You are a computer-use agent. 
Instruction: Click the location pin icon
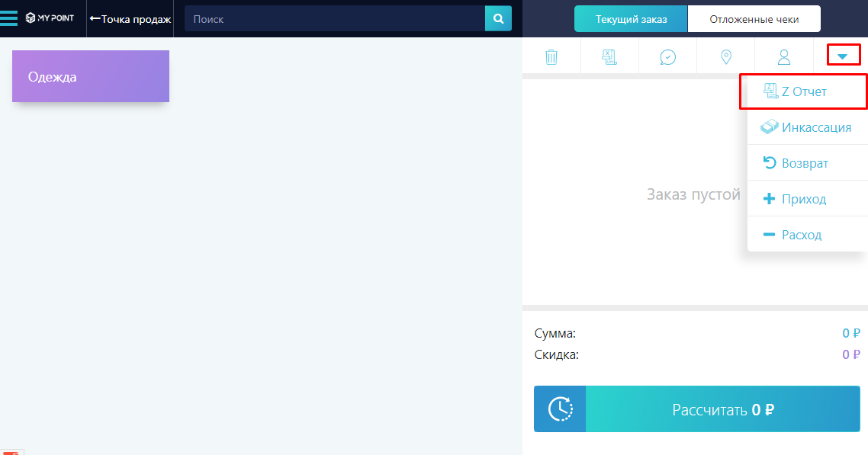(725, 56)
